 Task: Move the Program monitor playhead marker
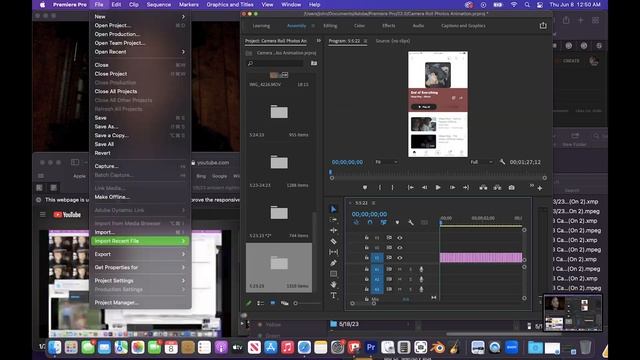[x=331, y=173]
